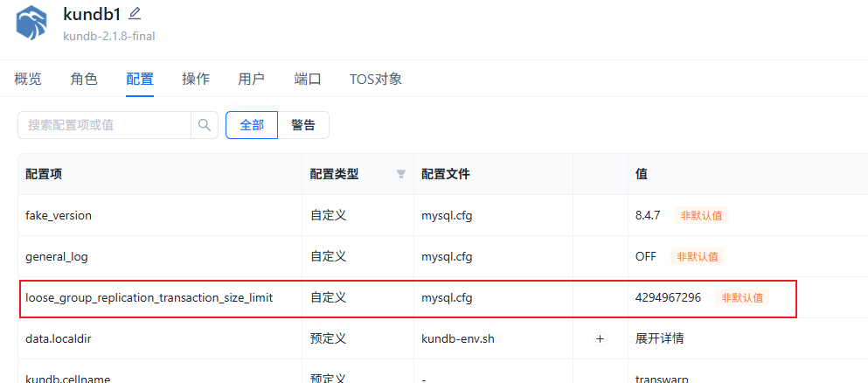Open the TOS对象 tab
Screen dimensions: 868x383
tap(376, 79)
